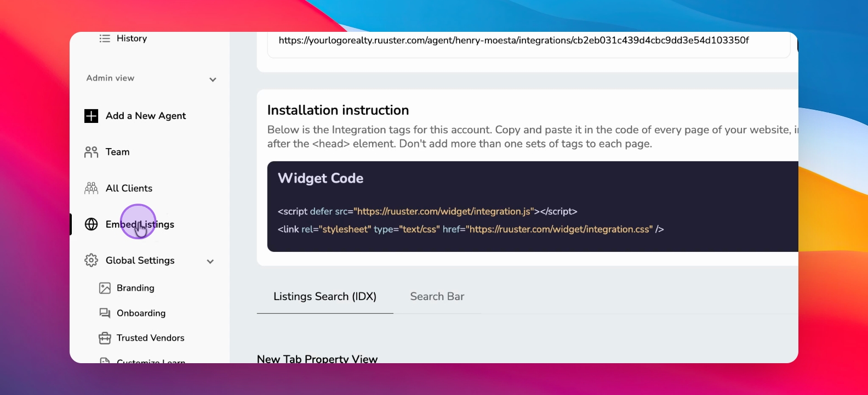Click the plus icon for Add a New Agent
Image resolution: width=868 pixels, height=395 pixels.
pos(91,116)
